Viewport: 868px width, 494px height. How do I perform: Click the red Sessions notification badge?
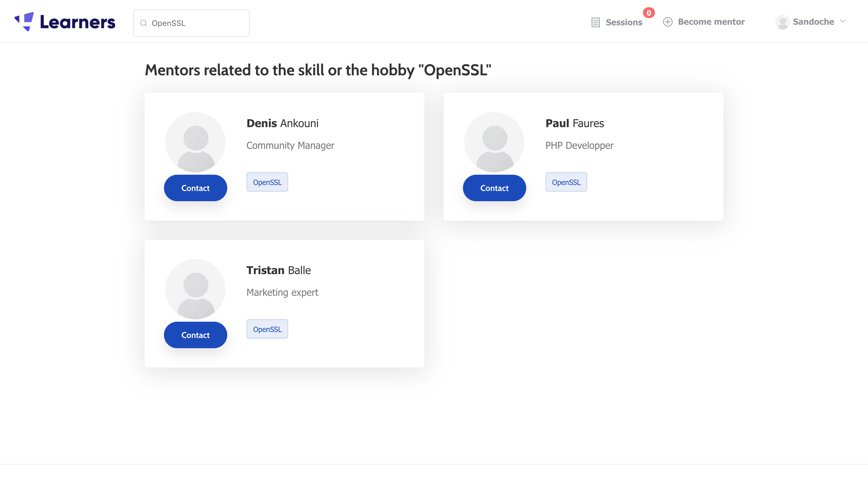pos(649,13)
